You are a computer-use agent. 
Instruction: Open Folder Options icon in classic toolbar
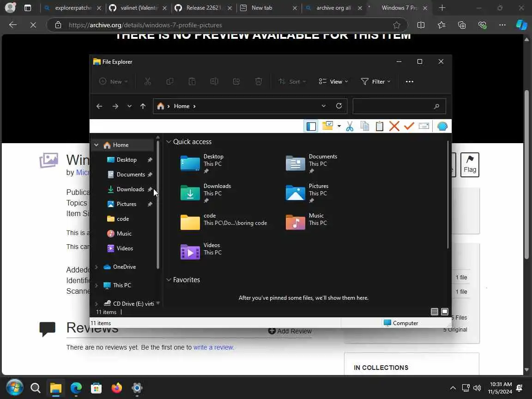pyautogui.click(x=328, y=126)
